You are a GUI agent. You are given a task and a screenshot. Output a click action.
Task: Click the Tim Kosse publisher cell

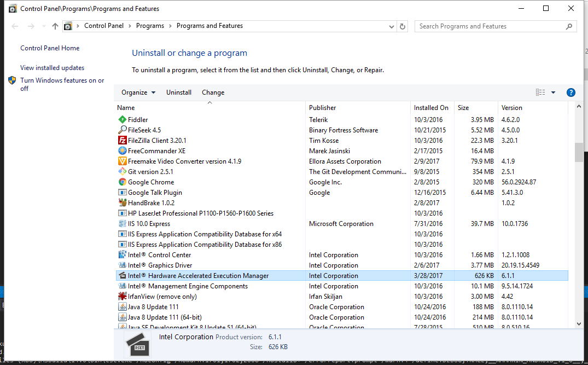[x=324, y=140]
